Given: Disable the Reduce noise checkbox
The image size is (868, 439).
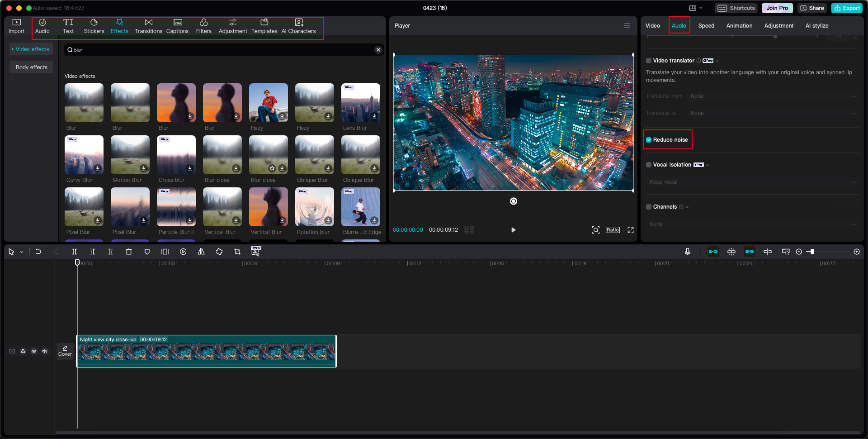Looking at the screenshot, I should pyautogui.click(x=649, y=140).
